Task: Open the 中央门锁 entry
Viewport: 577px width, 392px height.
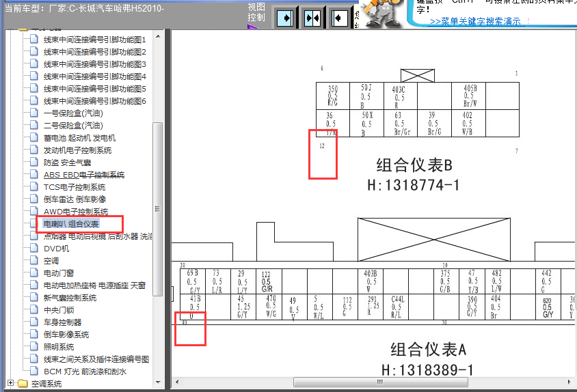Action: 59,310
